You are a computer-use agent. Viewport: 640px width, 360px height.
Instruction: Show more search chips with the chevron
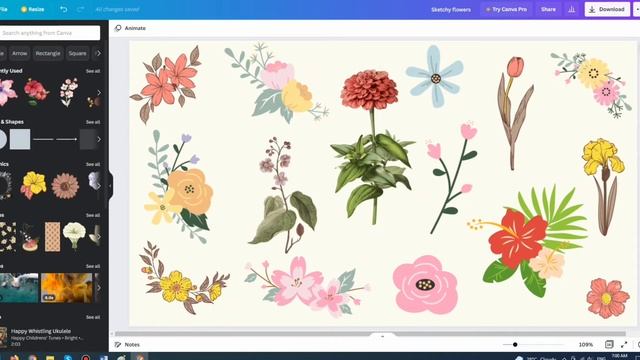pos(98,53)
